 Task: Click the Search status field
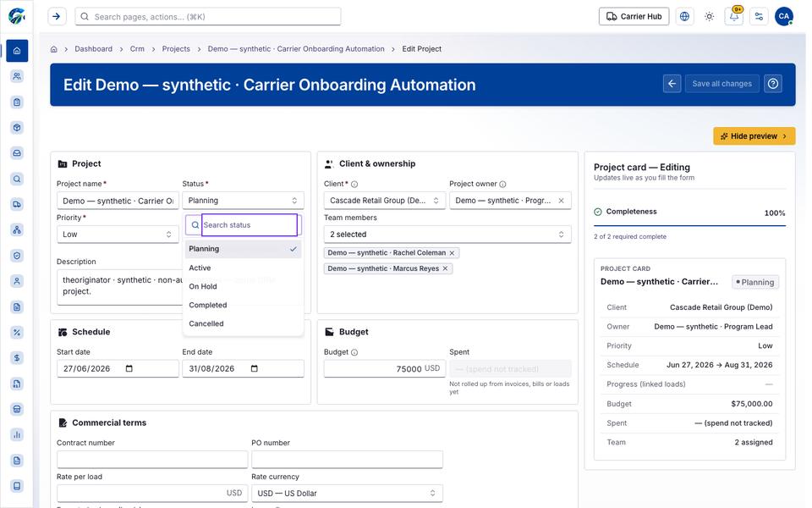click(x=249, y=225)
